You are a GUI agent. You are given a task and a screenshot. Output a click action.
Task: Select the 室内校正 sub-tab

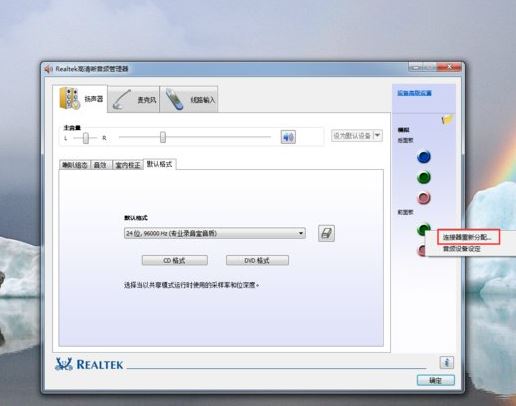[x=127, y=165]
